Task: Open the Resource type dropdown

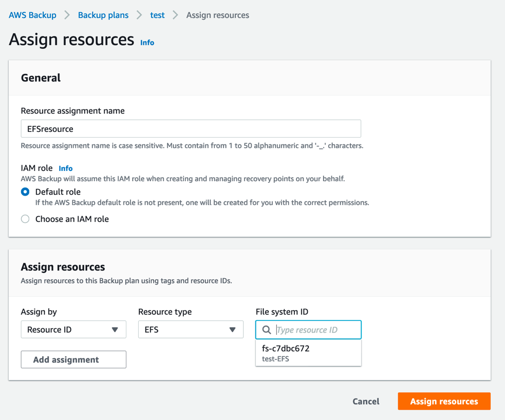Action: [x=191, y=329]
